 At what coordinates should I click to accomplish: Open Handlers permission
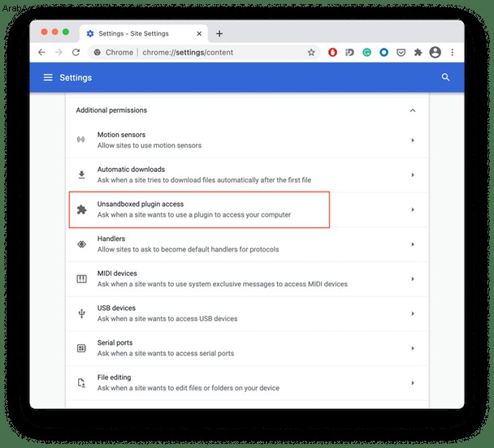click(247, 244)
